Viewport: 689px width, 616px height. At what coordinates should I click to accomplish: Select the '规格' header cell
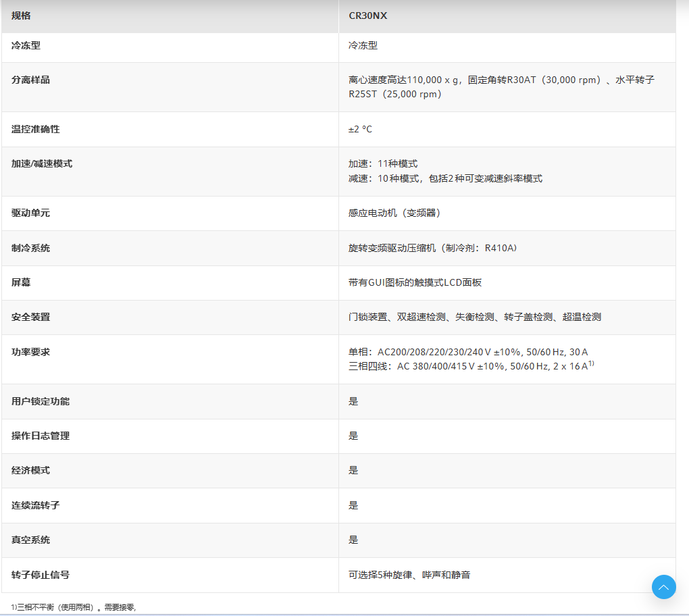point(170,16)
